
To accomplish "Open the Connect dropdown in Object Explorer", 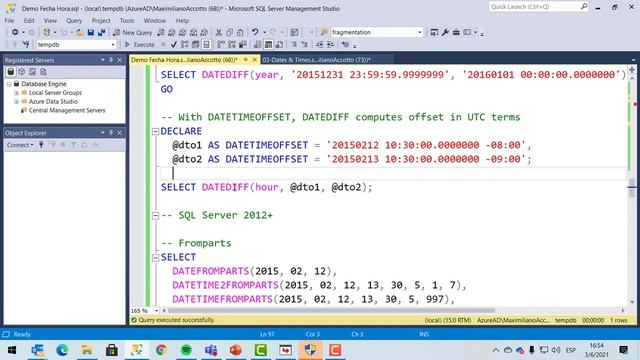I will [x=20, y=145].
